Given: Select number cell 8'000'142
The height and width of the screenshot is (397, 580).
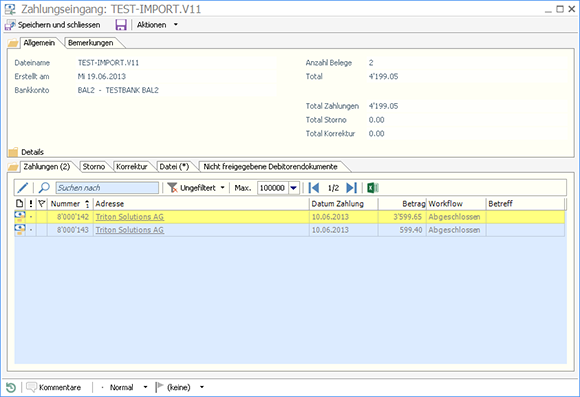Looking at the screenshot, I should point(70,217).
